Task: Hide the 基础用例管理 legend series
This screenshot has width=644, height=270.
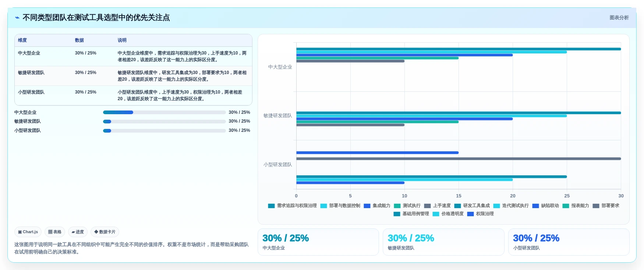Action: tap(411, 214)
